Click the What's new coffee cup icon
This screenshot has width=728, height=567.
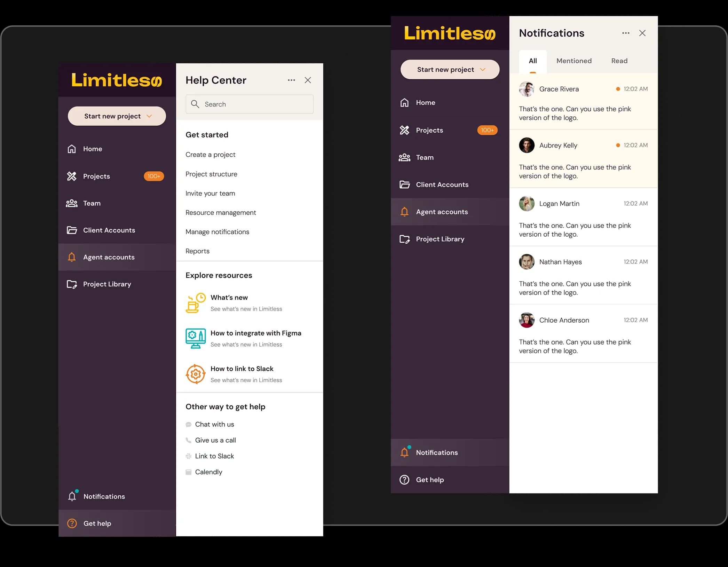195,303
